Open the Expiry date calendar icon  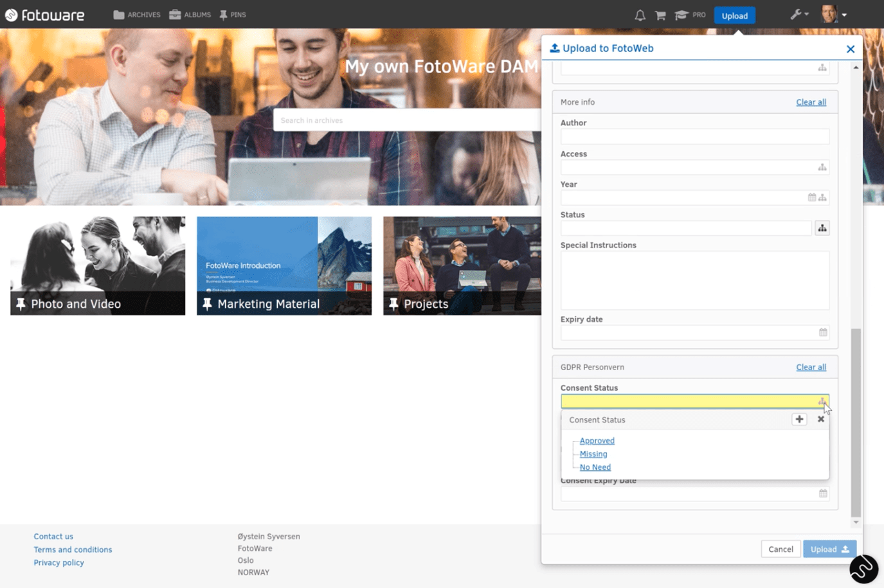pyautogui.click(x=823, y=332)
